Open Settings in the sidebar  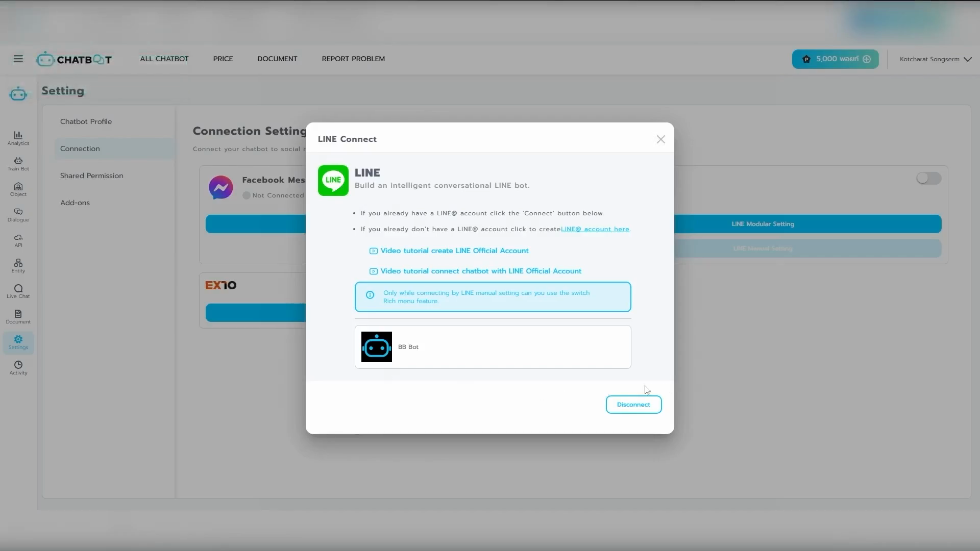(x=18, y=342)
